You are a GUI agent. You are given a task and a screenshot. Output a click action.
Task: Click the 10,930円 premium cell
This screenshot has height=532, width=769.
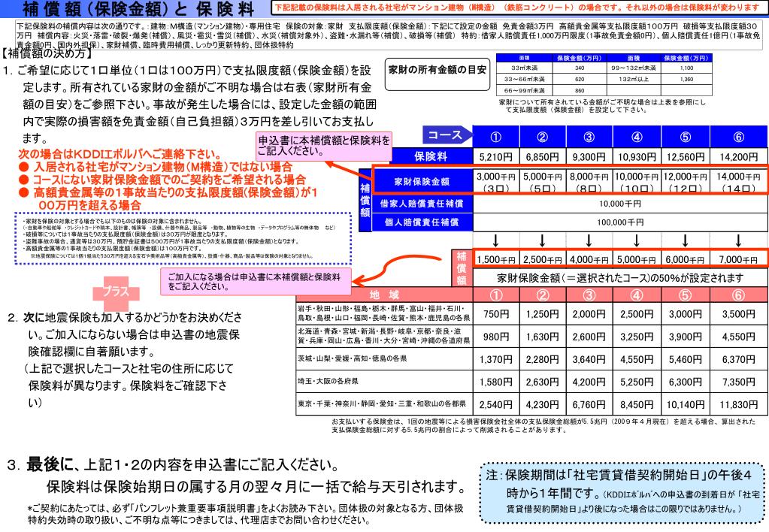click(637, 157)
